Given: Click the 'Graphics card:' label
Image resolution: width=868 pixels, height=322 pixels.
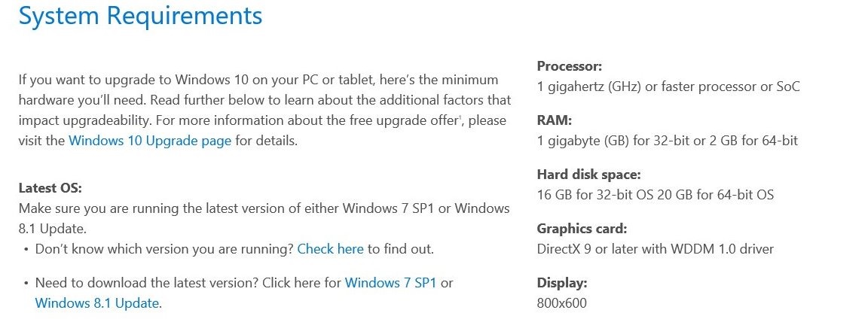Looking at the screenshot, I should tap(582, 229).
